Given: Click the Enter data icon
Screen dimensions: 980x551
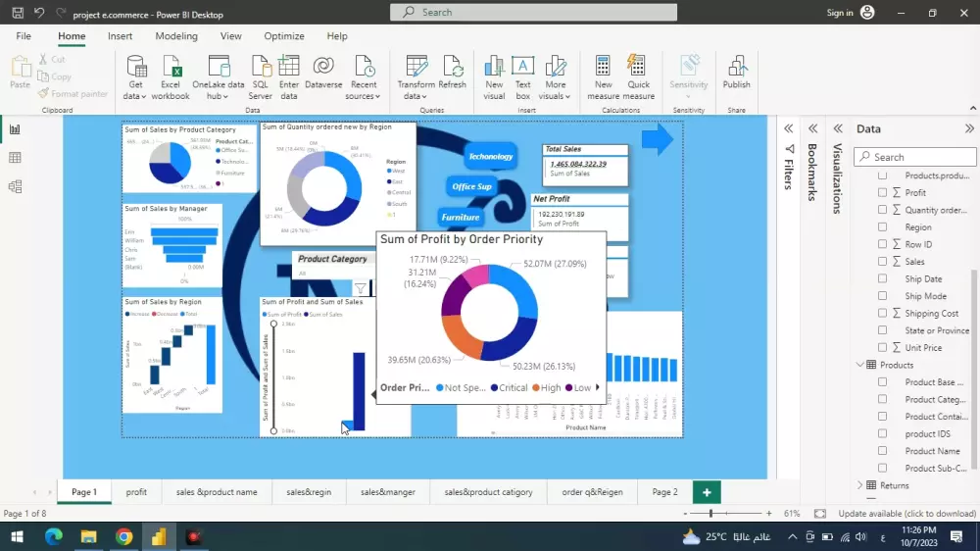Looking at the screenshot, I should (x=289, y=77).
